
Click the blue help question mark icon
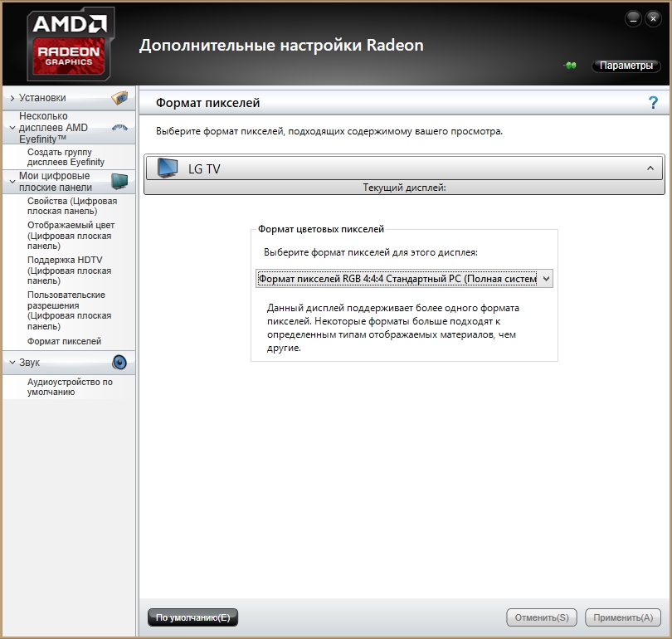coord(653,103)
